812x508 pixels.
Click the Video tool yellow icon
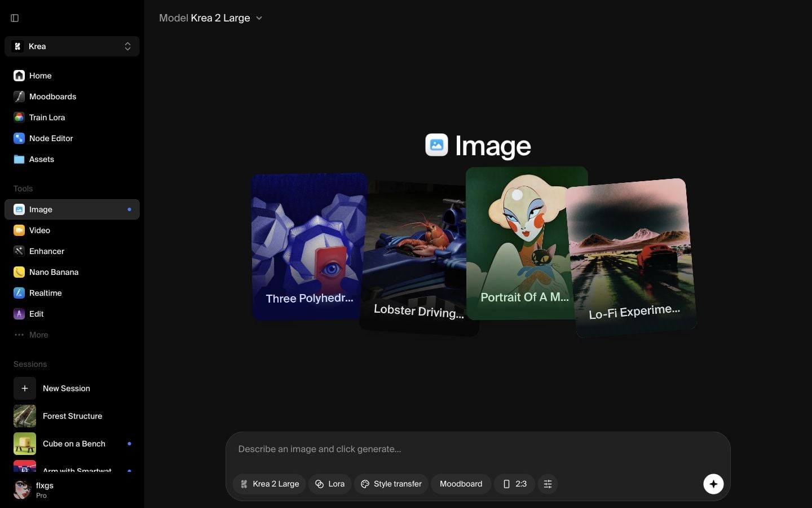coord(19,230)
